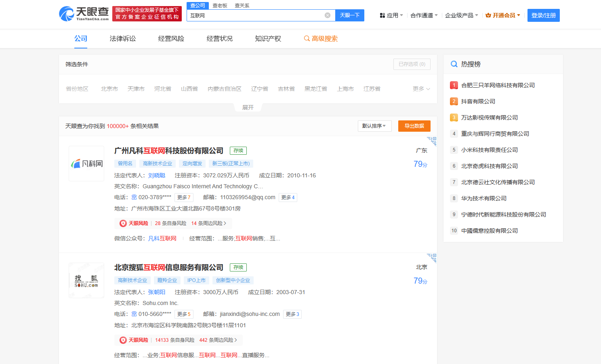Open QR code icon on 广州凡科 card
This screenshot has width=601, height=364.
click(x=432, y=141)
